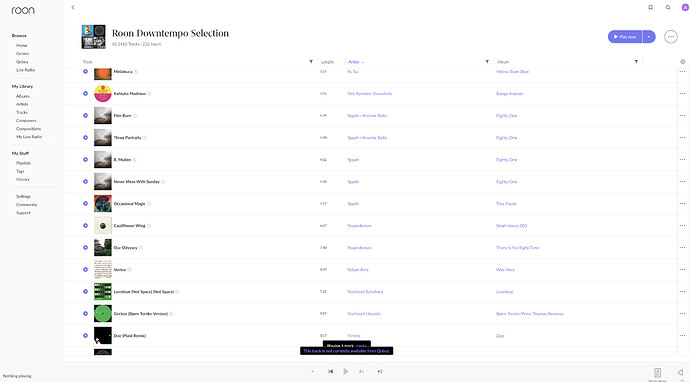Open the circular three-dot playlist menu
This screenshot has width=690, height=382.
(x=671, y=37)
